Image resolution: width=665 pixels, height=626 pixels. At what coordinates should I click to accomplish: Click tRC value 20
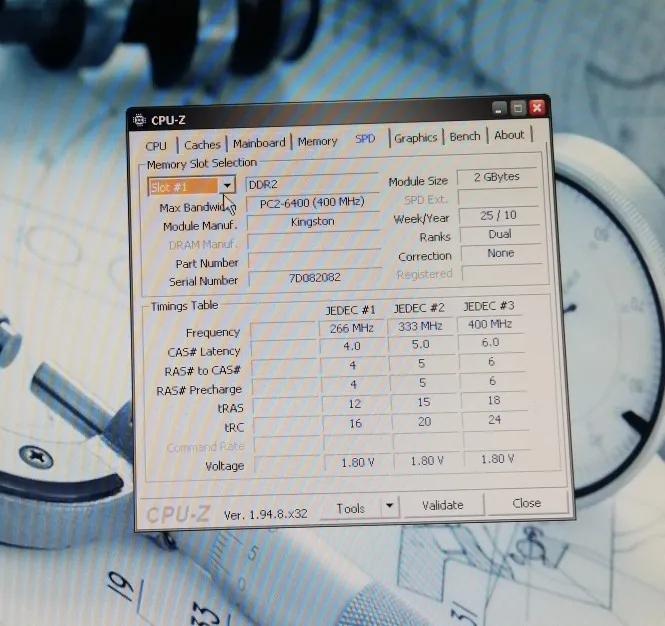click(425, 422)
